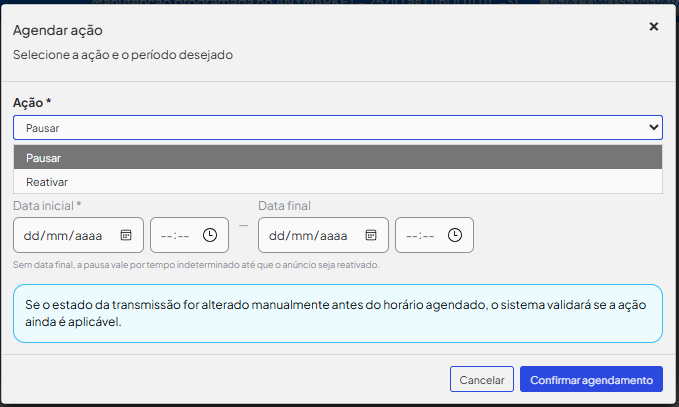Click the Ação dropdown chevron arrow
This screenshot has height=407, width=679.
pyautogui.click(x=653, y=127)
